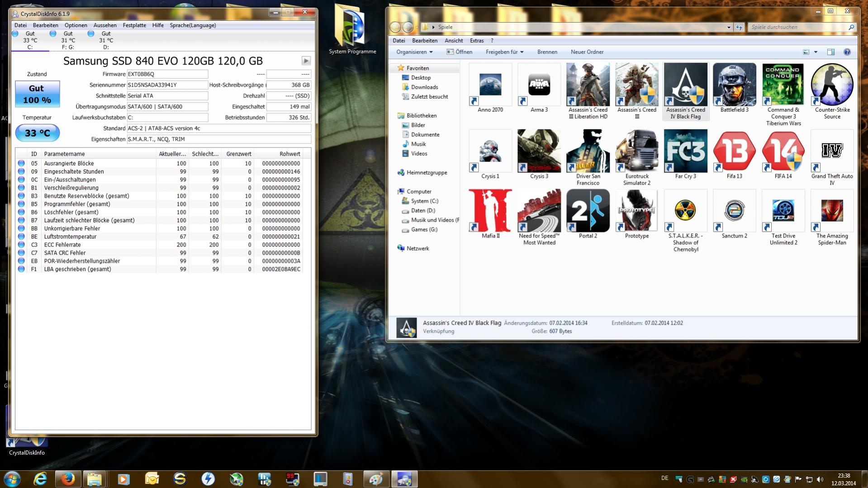
Task: Open the Datei menu in CrystalDiskInfo
Action: [20, 25]
